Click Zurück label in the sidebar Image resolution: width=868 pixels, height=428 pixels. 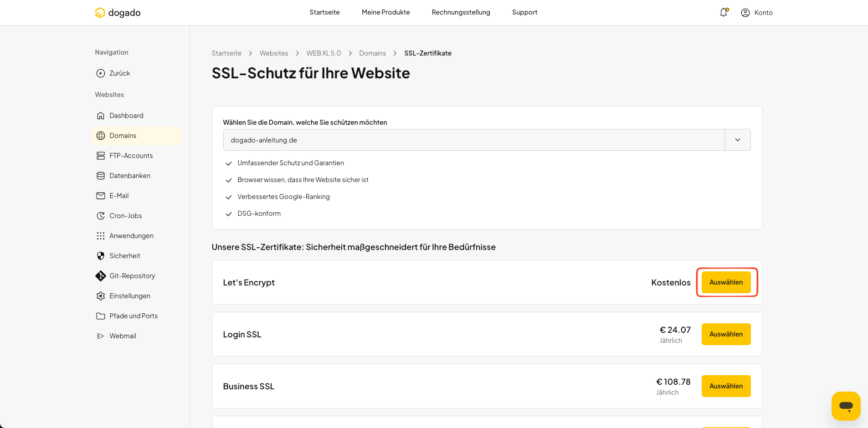(x=120, y=73)
